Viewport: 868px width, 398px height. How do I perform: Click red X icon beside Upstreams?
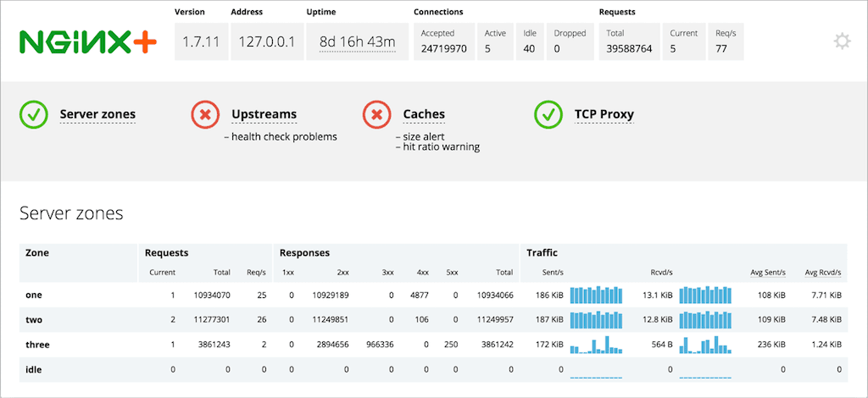(x=205, y=114)
